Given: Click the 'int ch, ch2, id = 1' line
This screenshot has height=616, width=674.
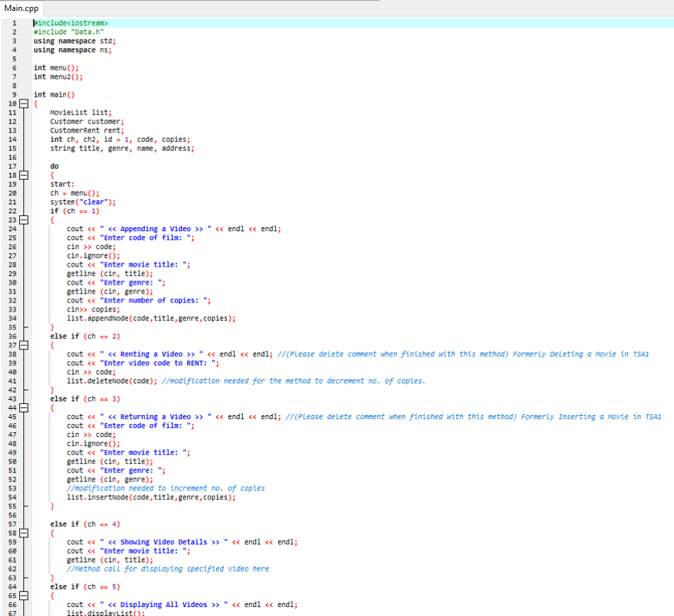Looking at the screenshot, I should coord(120,140).
